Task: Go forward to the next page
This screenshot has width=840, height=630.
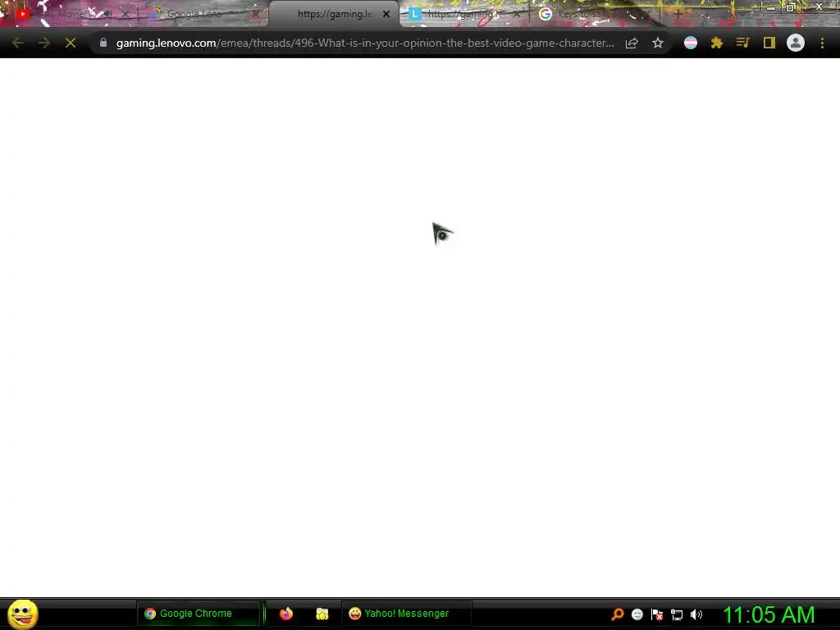Action: coord(44,43)
